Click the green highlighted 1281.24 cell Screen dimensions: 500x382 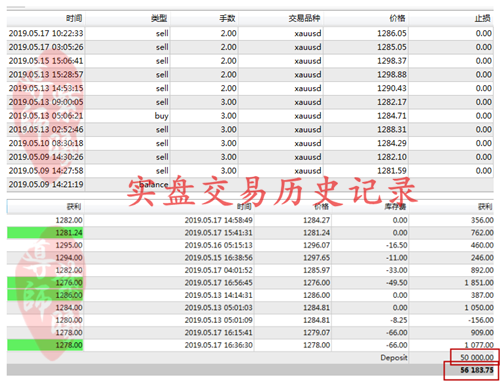(45, 233)
